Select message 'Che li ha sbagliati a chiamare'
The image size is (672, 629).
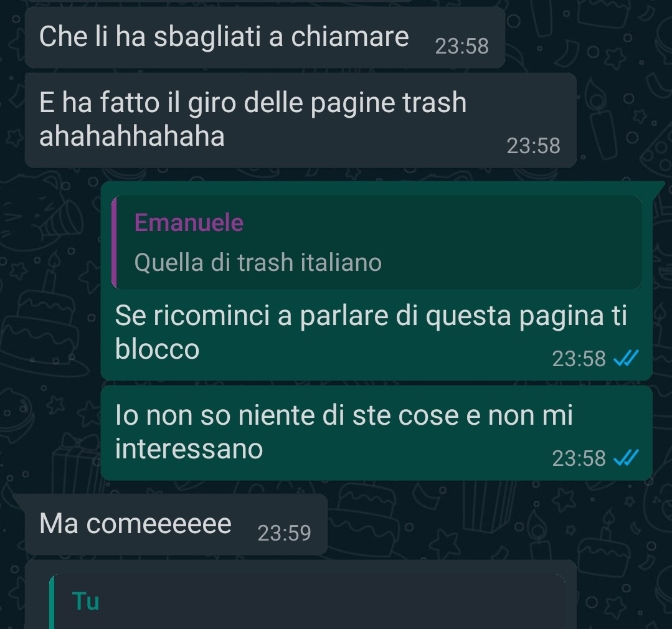[x=265, y=37]
